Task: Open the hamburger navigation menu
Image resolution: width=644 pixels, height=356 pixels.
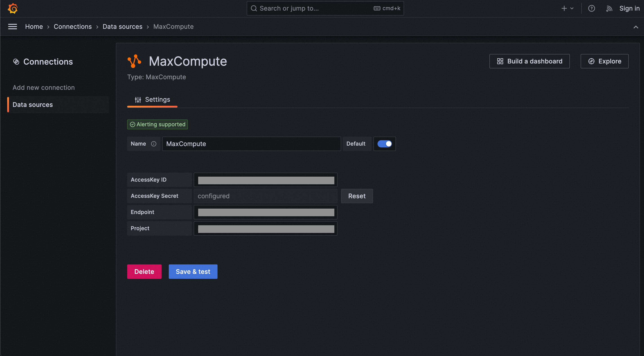Action: (13, 26)
